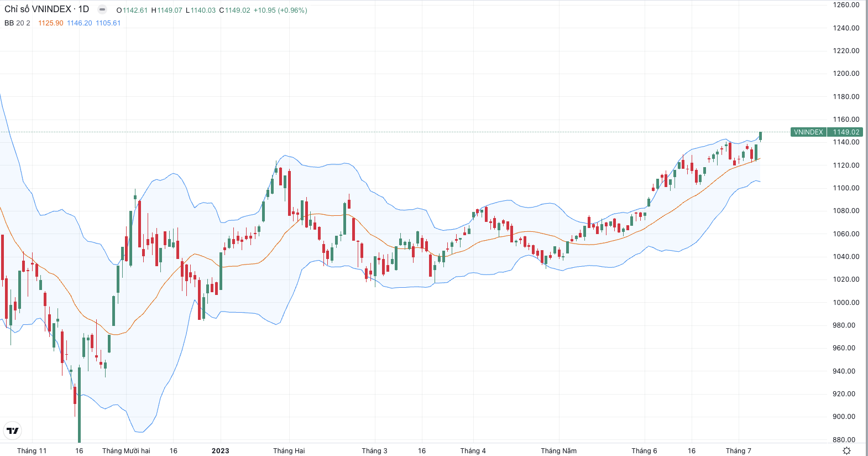Click the 1149.02 current price tag
868x456 pixels.
tap(846, 132)
